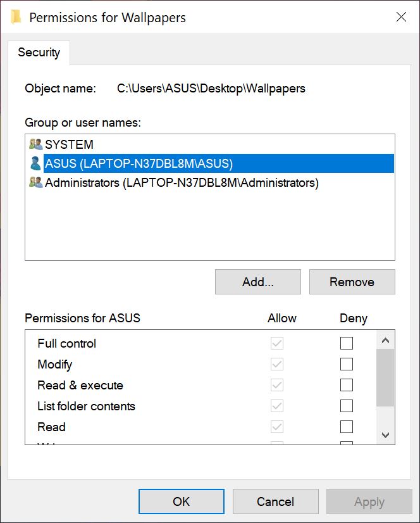Click permissions list scroll down arrow

click(x=386, y=435)
